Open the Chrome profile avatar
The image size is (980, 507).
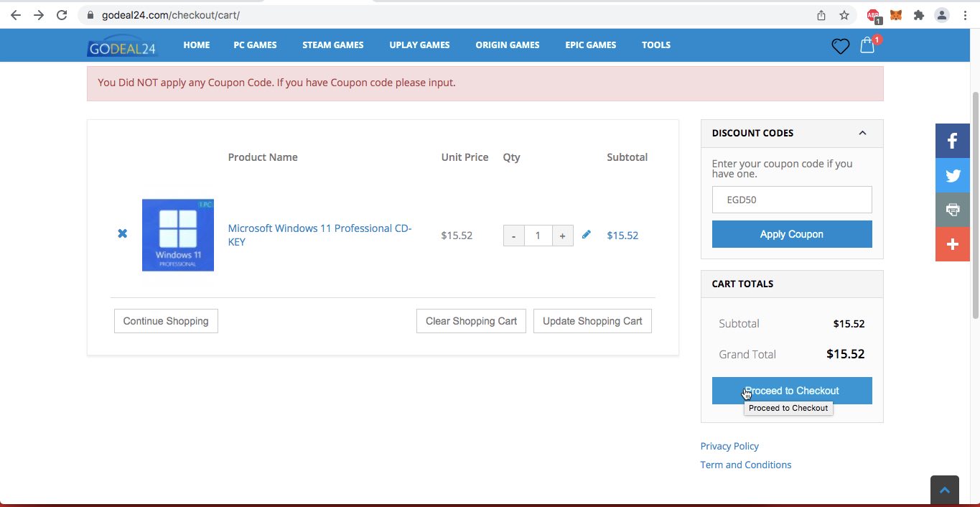[x=942, y=15]
